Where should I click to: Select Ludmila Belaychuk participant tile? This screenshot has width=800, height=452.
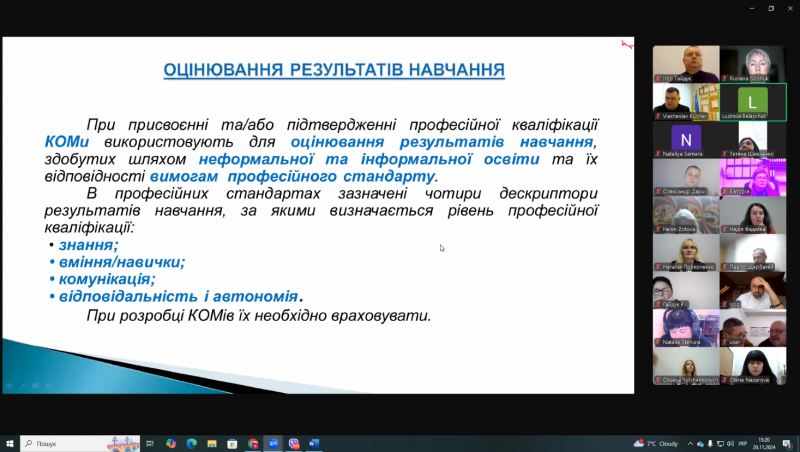pos(752,102)
